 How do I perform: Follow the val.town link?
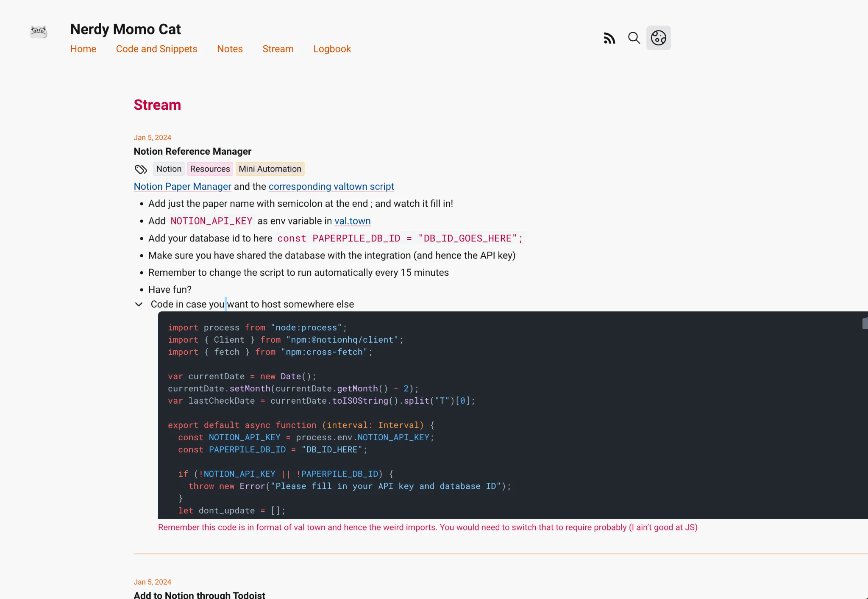[352, 221]
